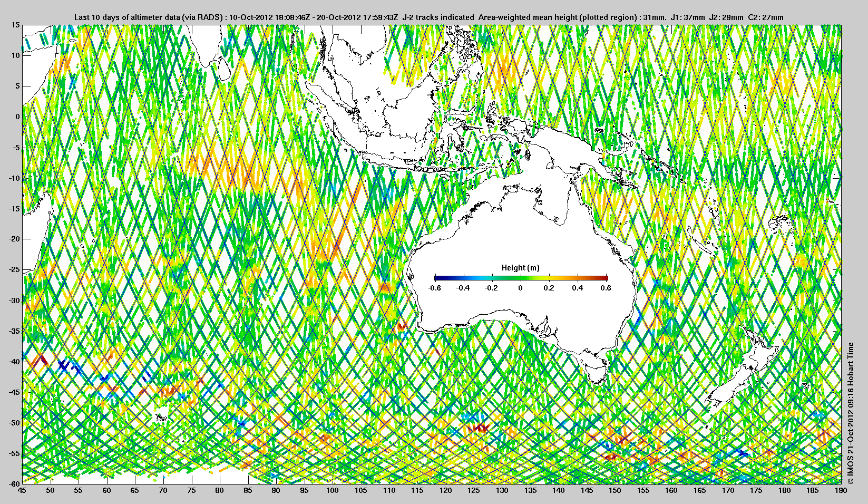The width and height of the screenshot is (868, 504).
Task: Click 'J-2 tracks indicated' in the title
Action: 438,17
